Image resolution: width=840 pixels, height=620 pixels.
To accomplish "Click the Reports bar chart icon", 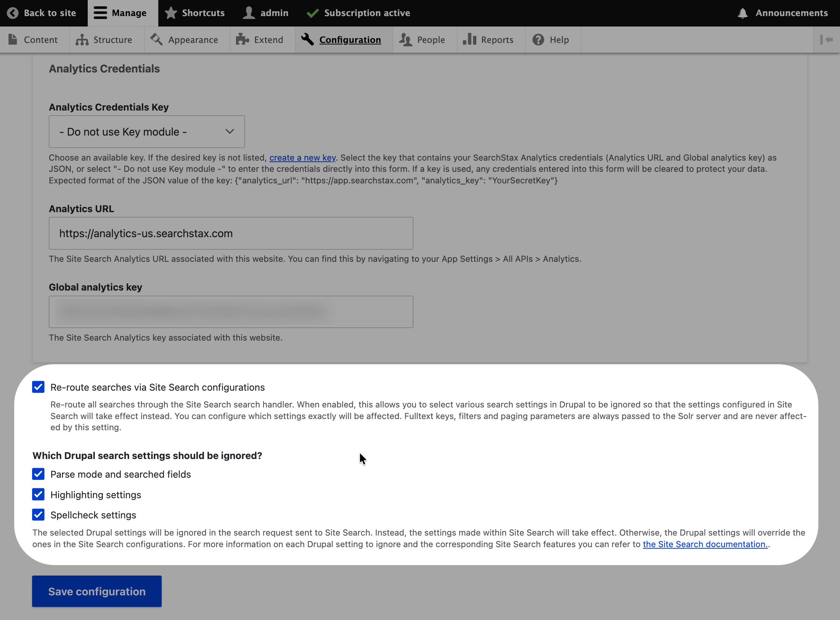I will pos(469,40).
